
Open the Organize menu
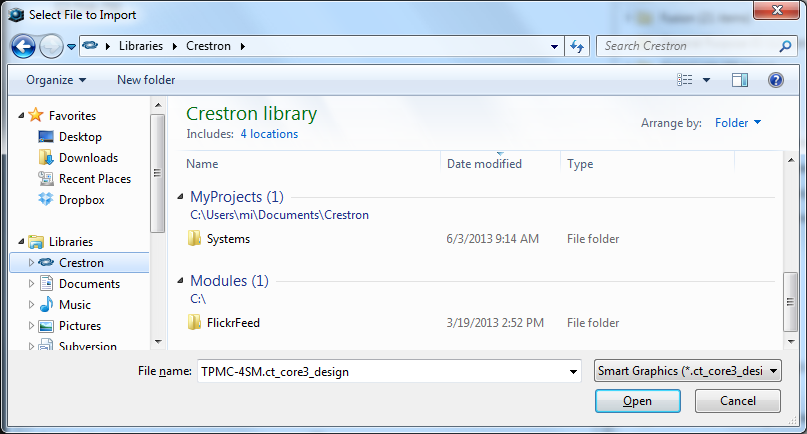(56, 80)
